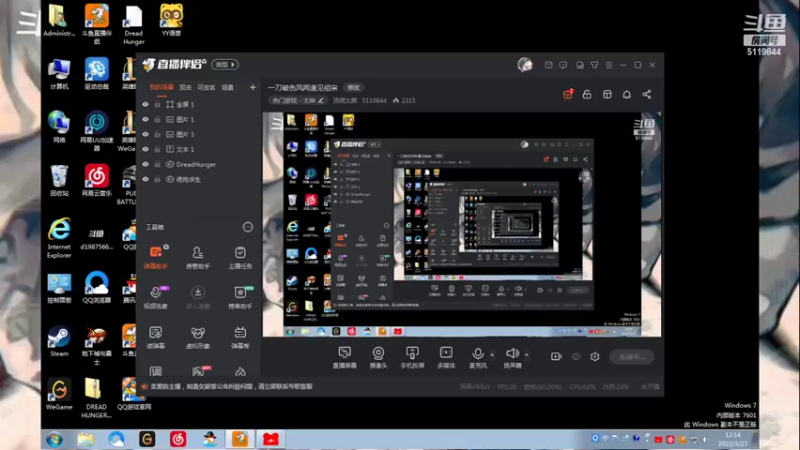Toggle the lock on the DreadHunger source
800x450 pixels.
[x=158, y=164]
